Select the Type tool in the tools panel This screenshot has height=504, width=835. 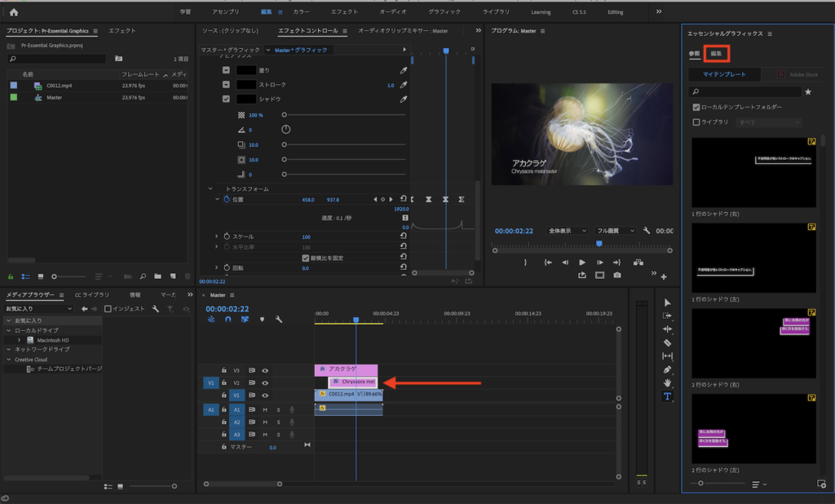coord(667,396)
